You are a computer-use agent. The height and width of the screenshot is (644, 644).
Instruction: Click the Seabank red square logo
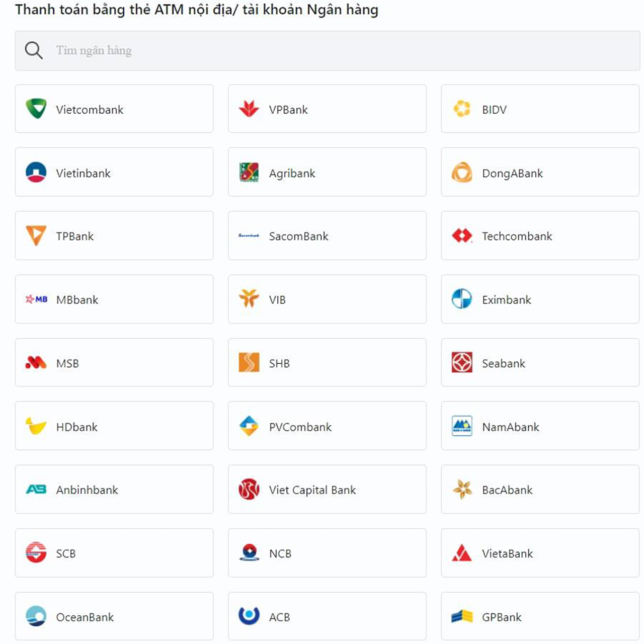click(462, 362)
